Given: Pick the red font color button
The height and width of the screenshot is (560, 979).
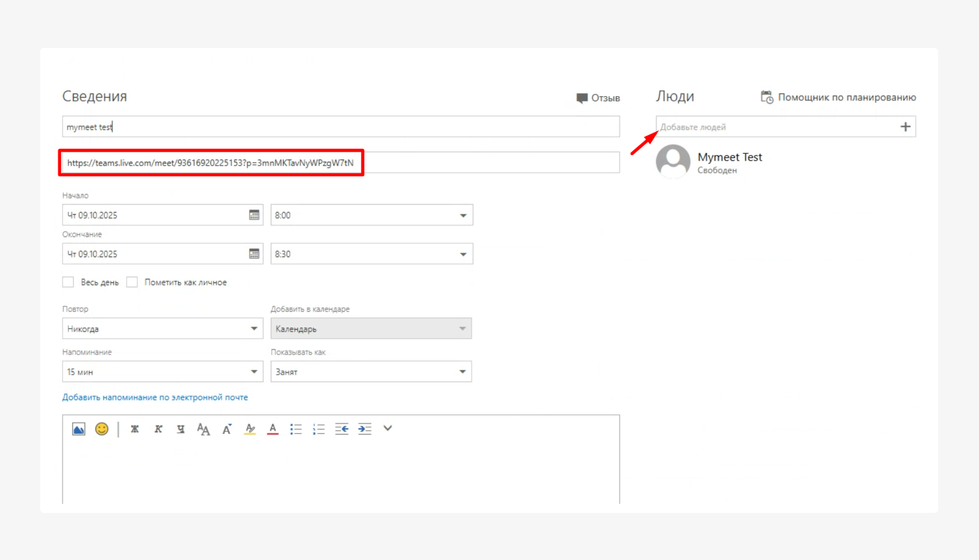Looking at the screenshot, I should pyautogui.click(x=273, y=429).
